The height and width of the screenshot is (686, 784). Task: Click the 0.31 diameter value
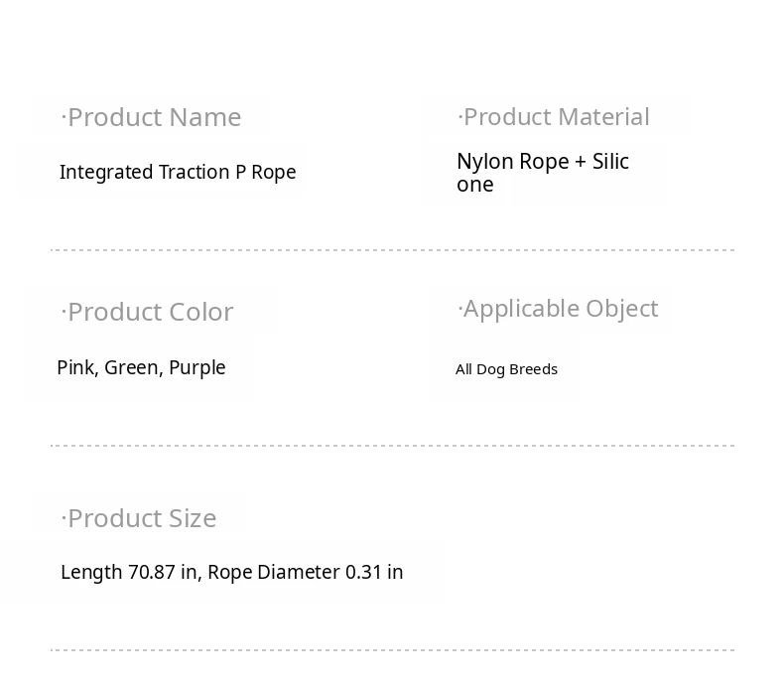coord(363,573)
